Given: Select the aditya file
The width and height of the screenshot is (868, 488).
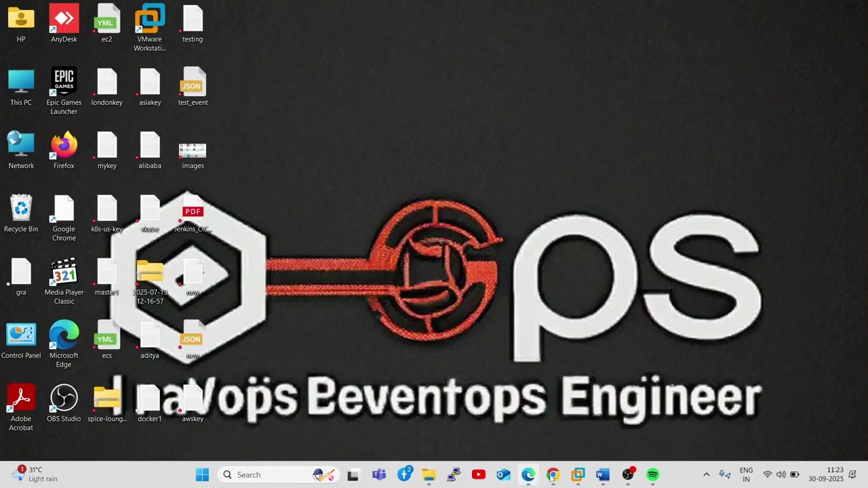Looking at the screenshot, I should [149, 340].
